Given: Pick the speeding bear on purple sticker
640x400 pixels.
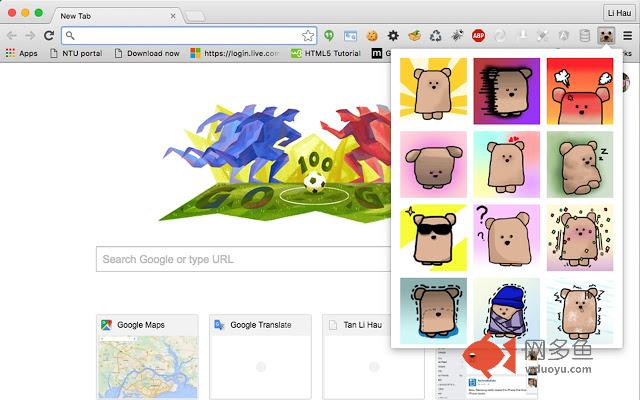Looking at the screenshot, I should click(x=507, y=91).
